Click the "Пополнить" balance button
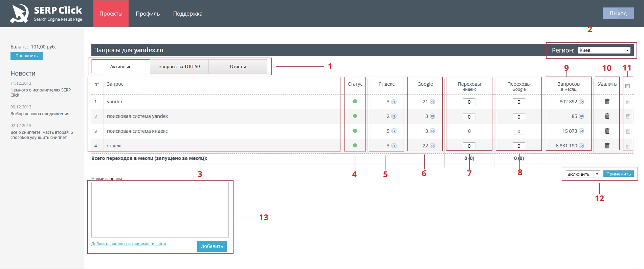This screenshot has height=269, width=644. [x=26, y=56]
